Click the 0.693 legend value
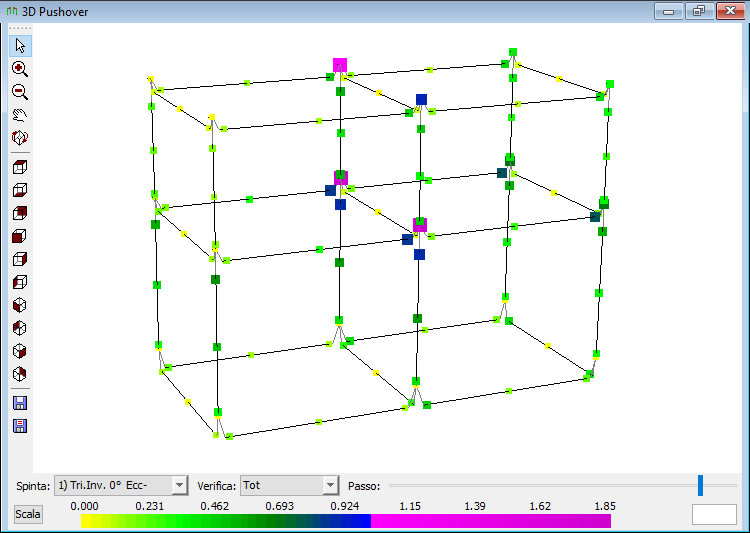The width and height of the screenshot is (750, 533). coord(279,506)
